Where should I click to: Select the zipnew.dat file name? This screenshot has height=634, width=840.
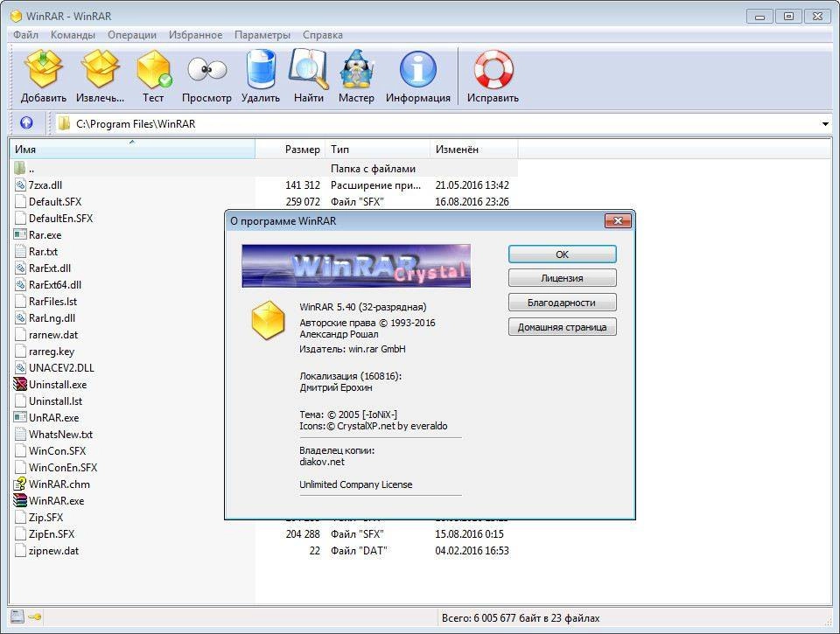pyautogui.click(x=53, y=550)
